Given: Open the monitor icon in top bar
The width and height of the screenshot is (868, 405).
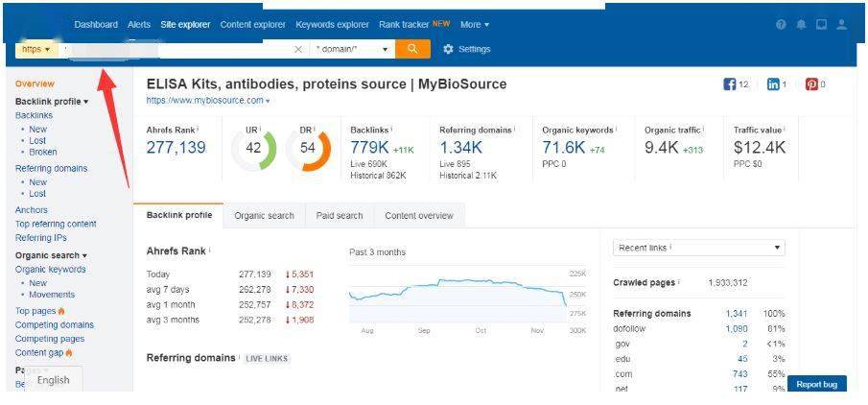Looking at the screenshot, I should [x=822, y=24].
